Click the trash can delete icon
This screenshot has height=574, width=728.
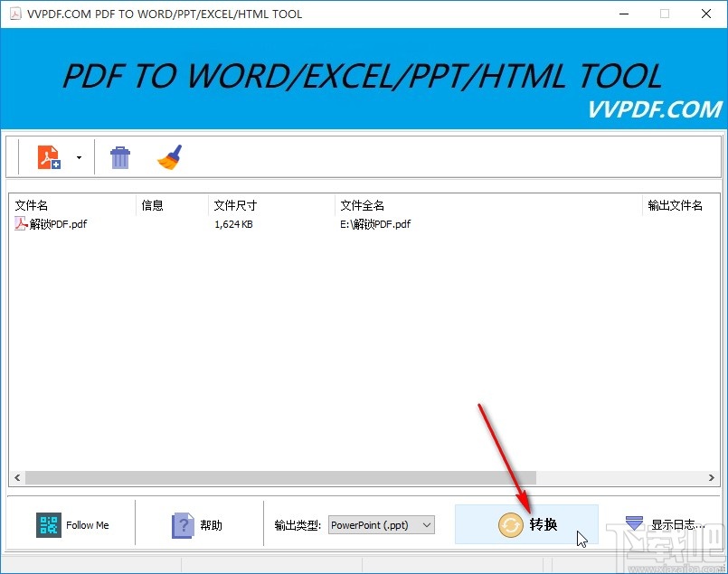pos(120,155)
